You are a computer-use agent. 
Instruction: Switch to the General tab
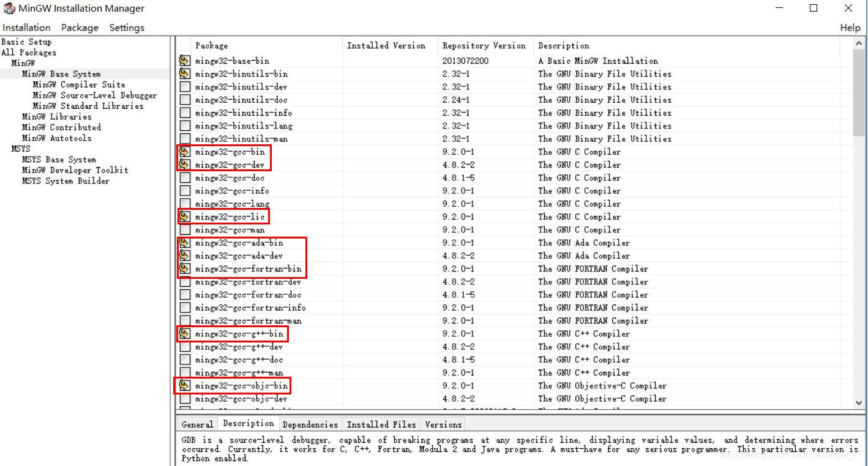click(x=197, y=424)
